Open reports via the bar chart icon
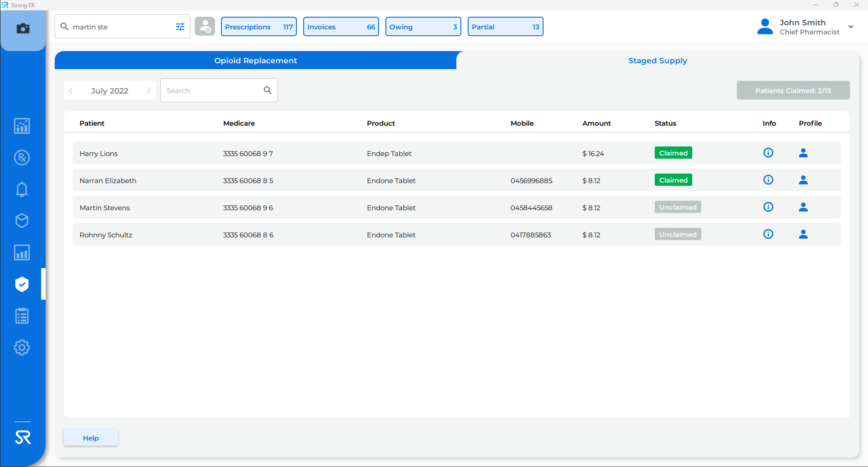The height and width of the screenshot is (467, 868). 22,252
